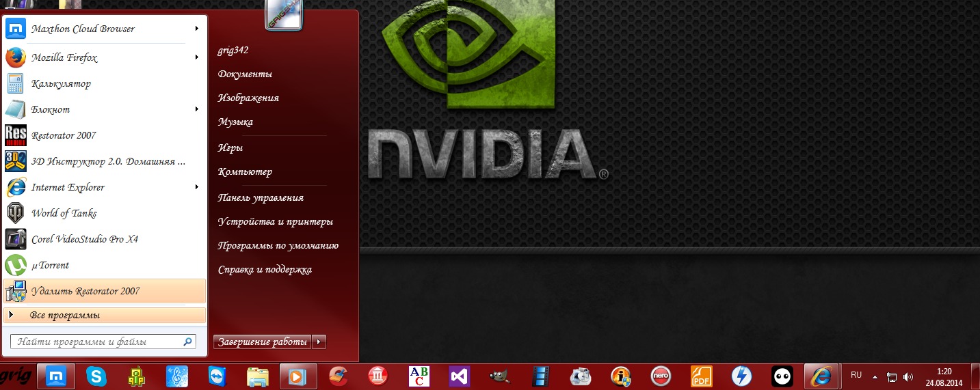Click the black panda-face icon on taskbar
The width and height of the screenshot is (980, 390).
coord(782,376)
